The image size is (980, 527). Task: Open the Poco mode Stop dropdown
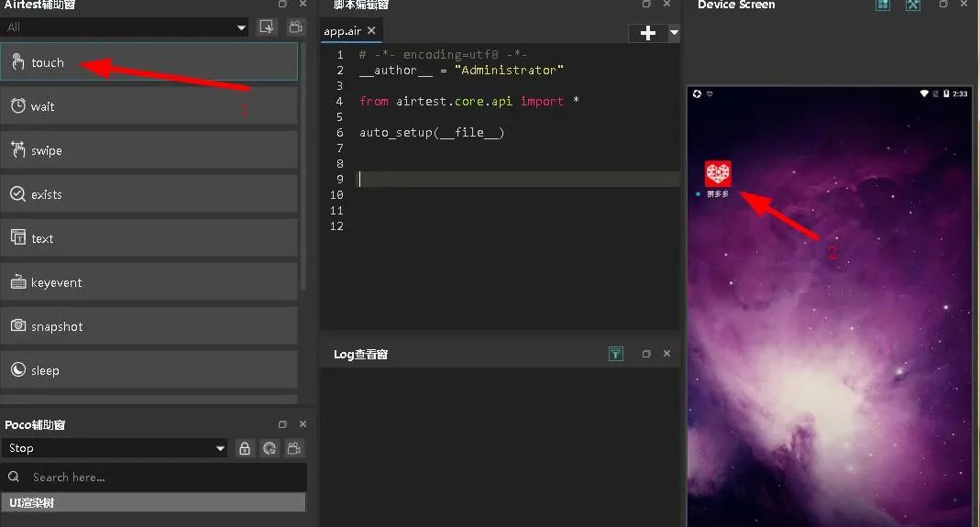(115, 447)
